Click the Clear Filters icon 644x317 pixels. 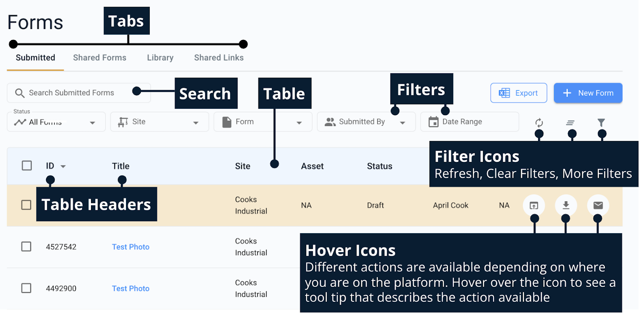(570, 122)
